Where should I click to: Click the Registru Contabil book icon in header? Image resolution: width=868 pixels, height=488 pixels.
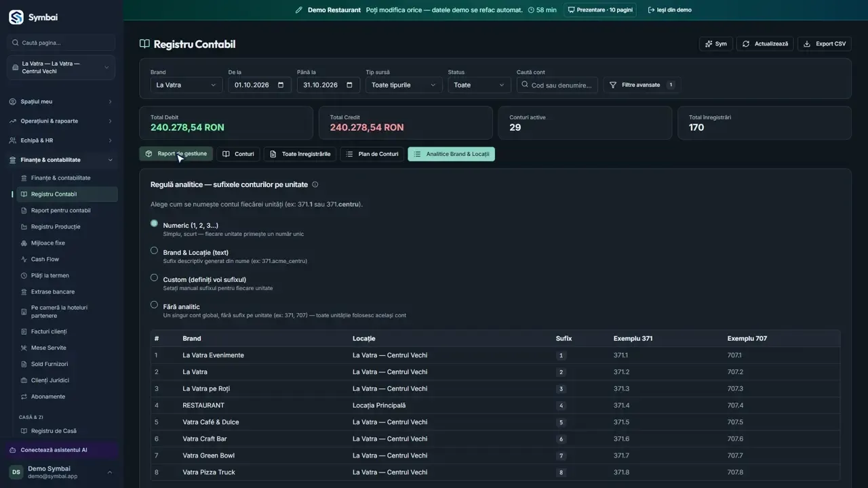(x=144, y=44)
